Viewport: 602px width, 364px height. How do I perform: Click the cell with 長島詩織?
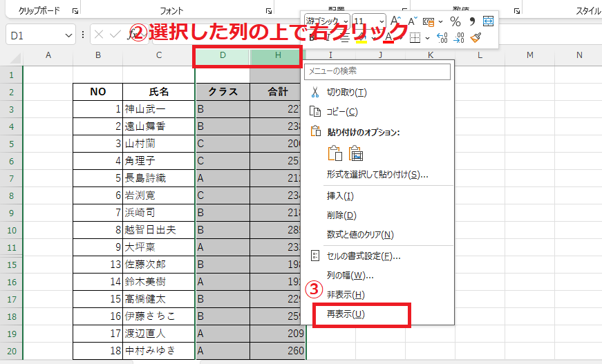tap(159, 178)
